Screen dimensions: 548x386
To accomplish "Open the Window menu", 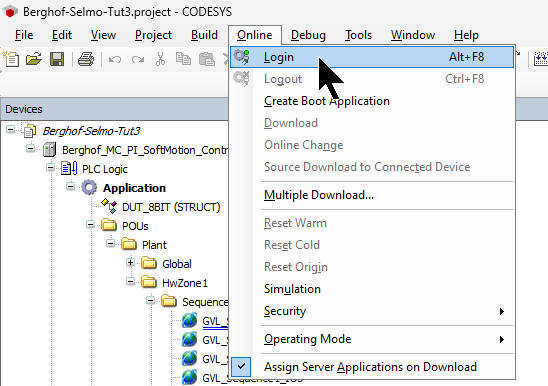I will pos(412,35).
